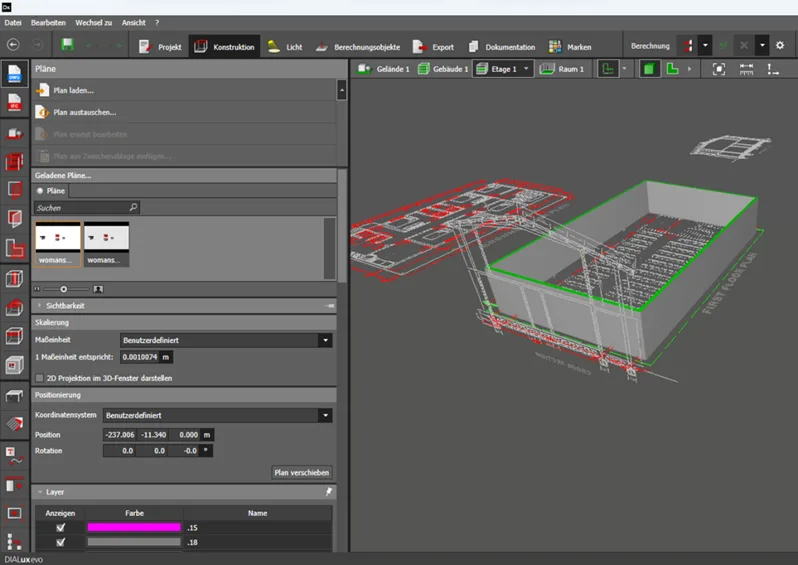Open the Datei menu
798x565 pixels.
[13, 22]
